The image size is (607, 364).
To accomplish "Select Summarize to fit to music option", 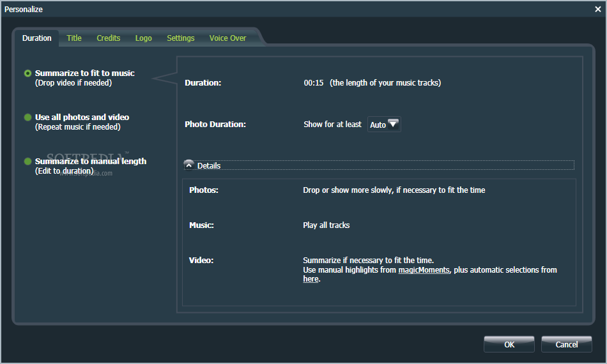I will click(x=27, y=73).
